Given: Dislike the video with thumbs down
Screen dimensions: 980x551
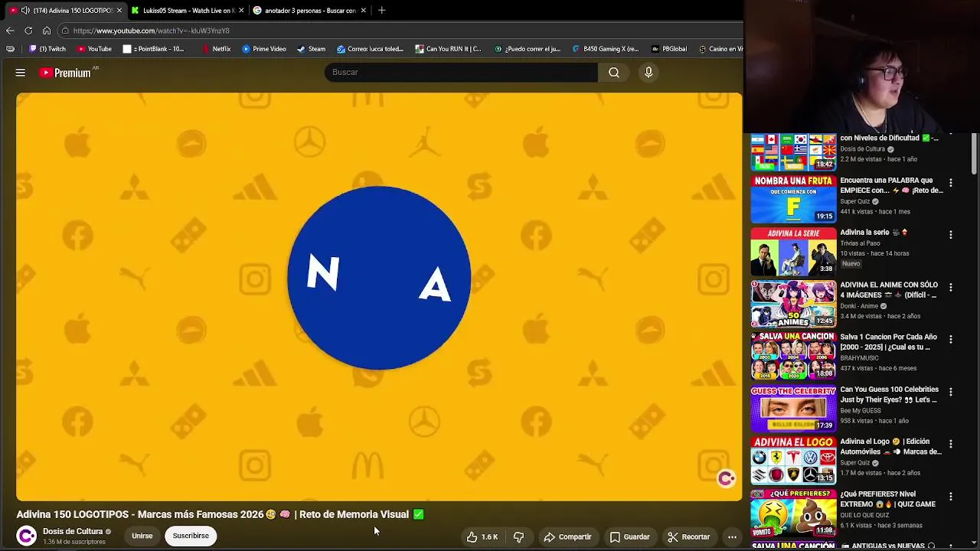Looking at the screenshot, I should [x=518, y=536].
